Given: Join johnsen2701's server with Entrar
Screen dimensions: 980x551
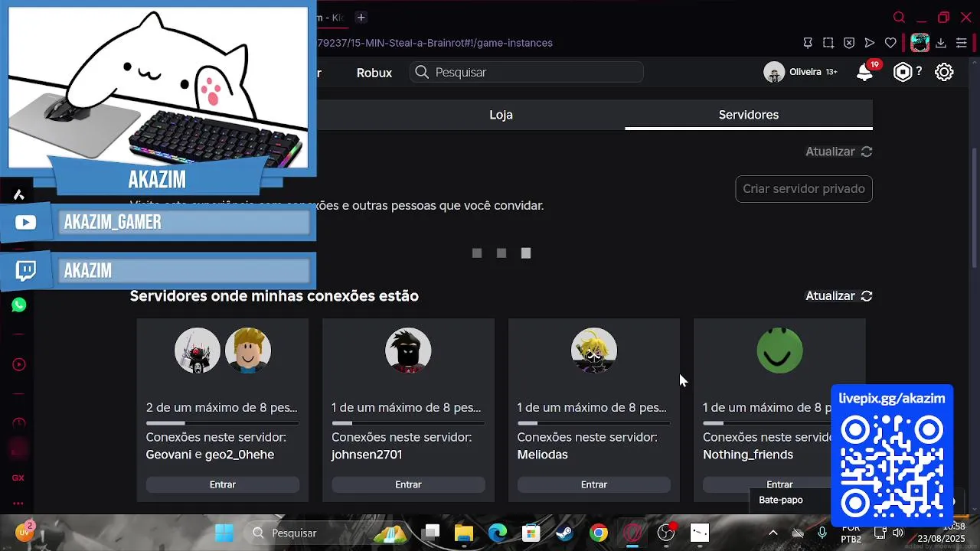Looking at the screenshot, I should point(408,484).
